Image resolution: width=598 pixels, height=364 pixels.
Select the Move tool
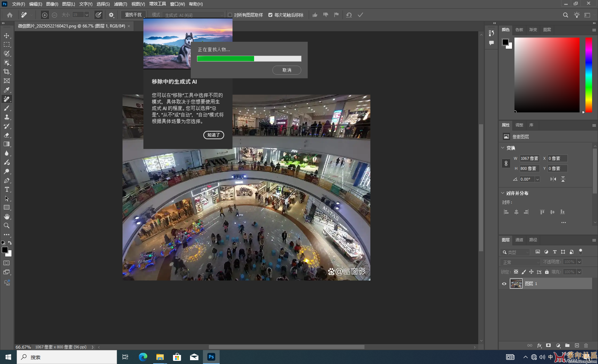click(7, 35)
